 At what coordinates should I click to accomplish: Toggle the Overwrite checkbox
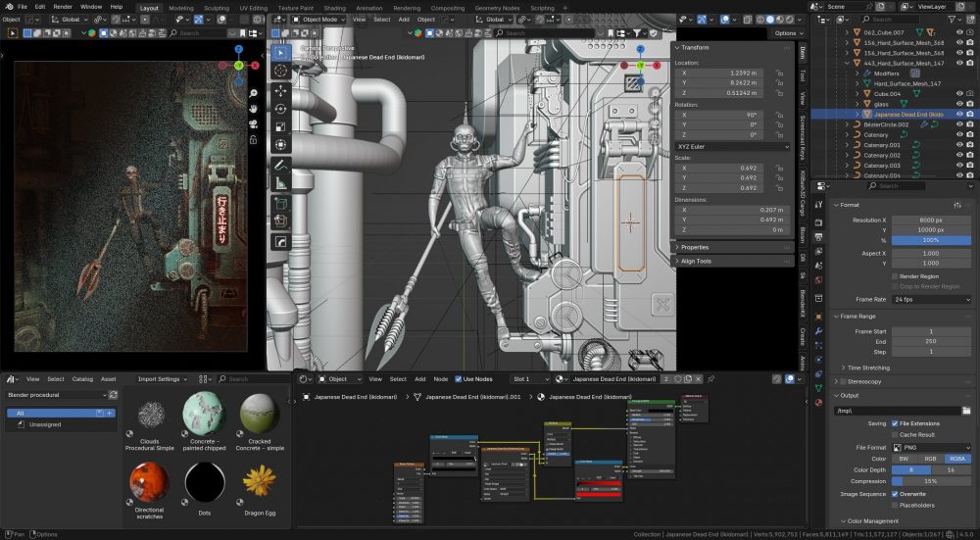tap(895, 494)
